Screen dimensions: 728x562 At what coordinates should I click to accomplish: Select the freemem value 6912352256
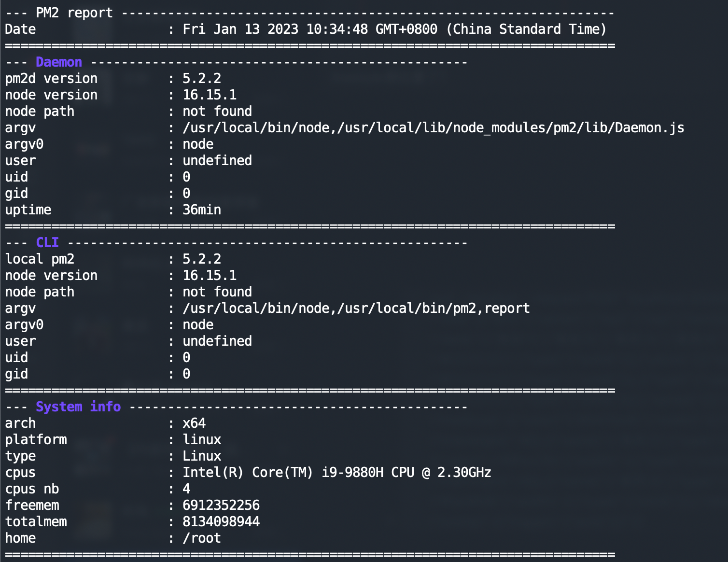coord(221,505)
